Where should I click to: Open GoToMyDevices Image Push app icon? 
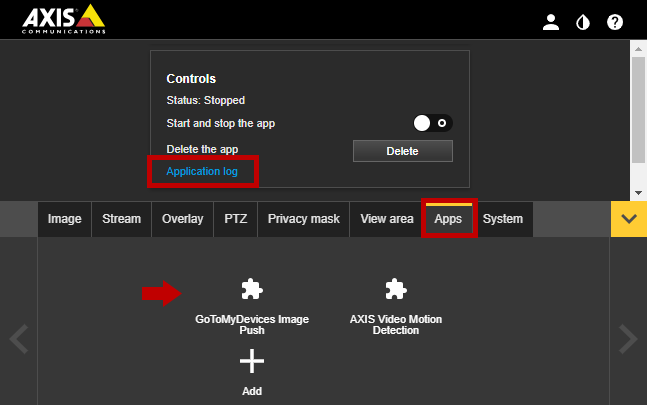tap(252, 290)
